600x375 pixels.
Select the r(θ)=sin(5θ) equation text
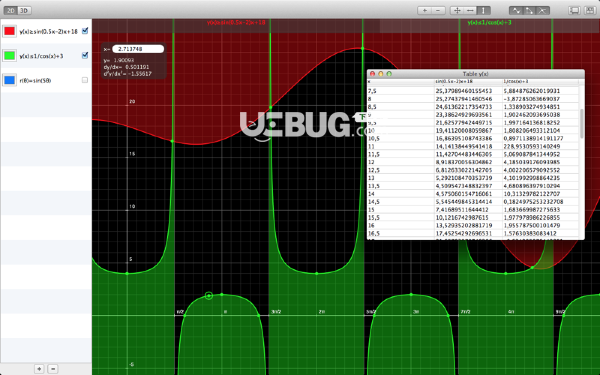coord(35,80)
